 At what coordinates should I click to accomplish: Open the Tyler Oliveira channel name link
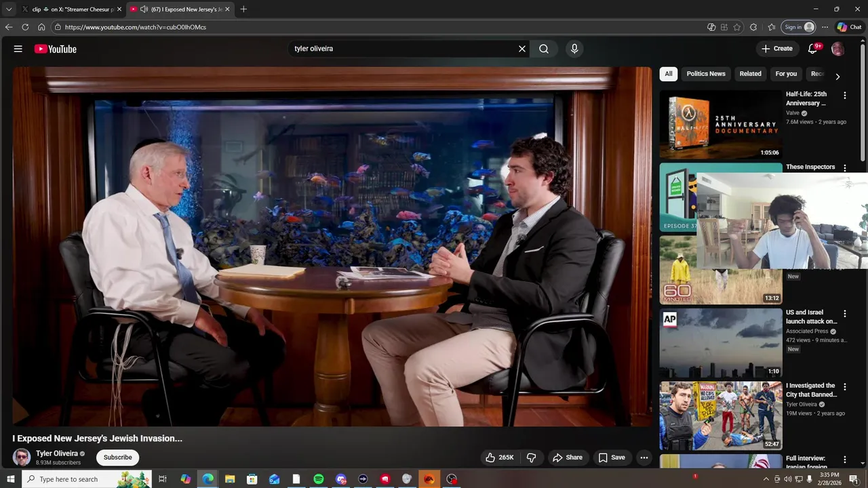pos(57,453)
